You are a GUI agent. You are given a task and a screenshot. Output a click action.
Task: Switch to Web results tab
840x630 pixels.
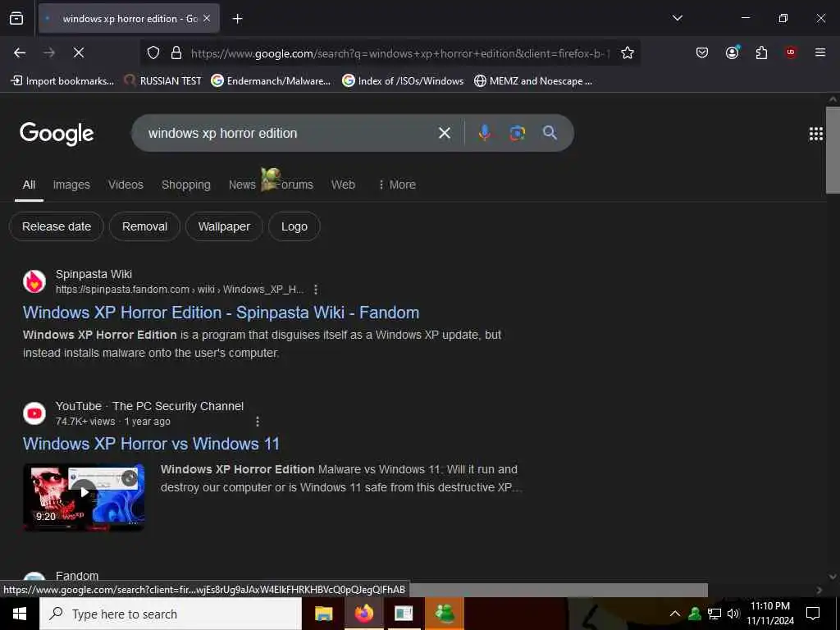pyautogui.click(x=343, y=185)
